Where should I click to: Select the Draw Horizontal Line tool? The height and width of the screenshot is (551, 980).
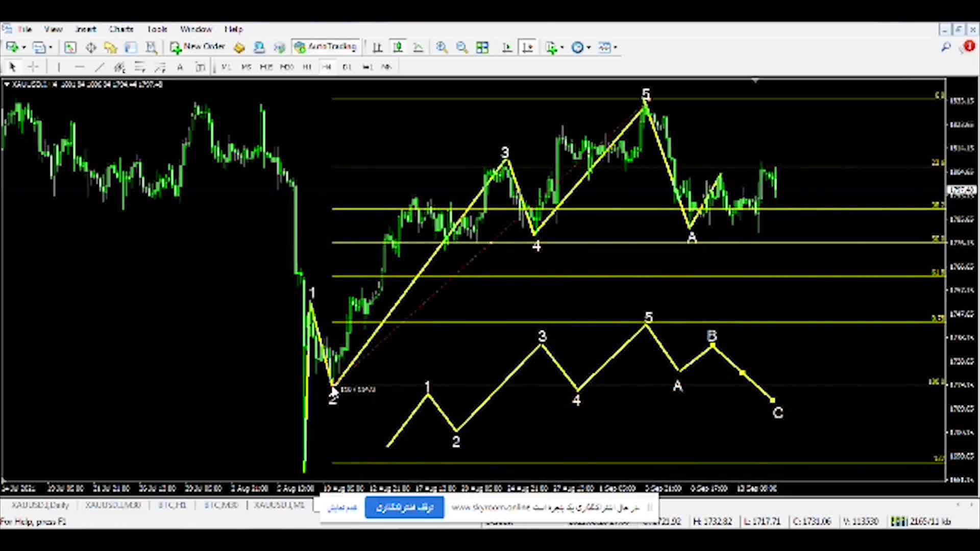tap(79, 67)
